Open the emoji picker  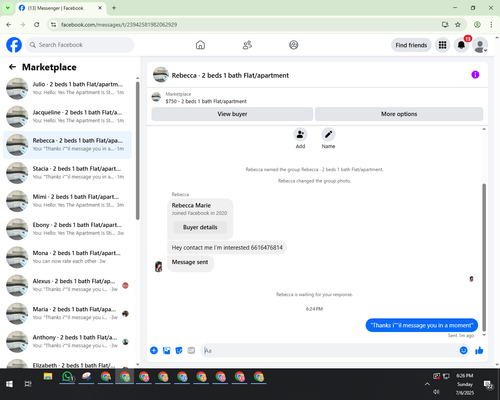click(464, 350)
